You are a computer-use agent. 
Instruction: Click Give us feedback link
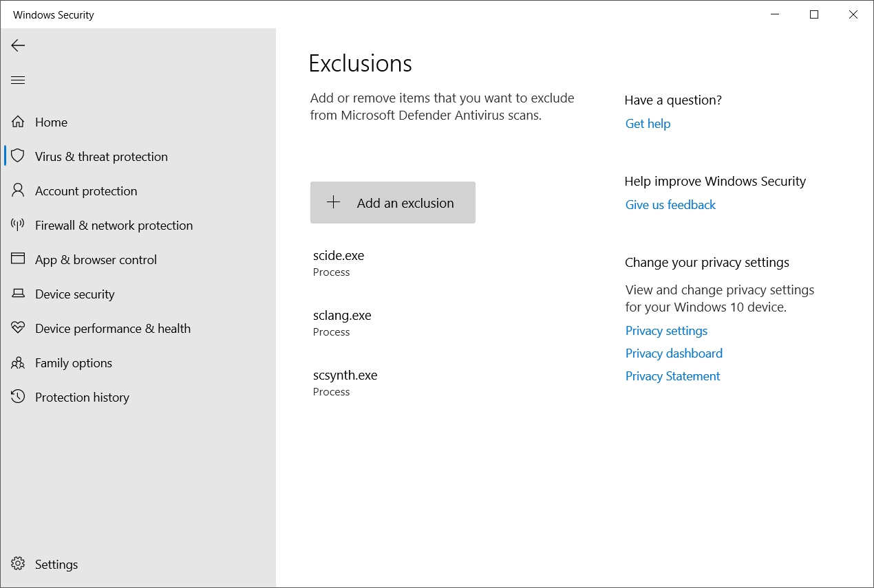670,205
